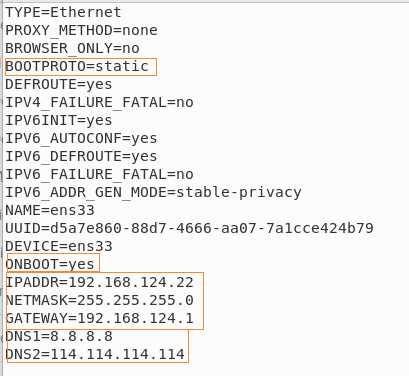The height and width of the screenshot is (376, 409).
Task: Click the NETMASK=255.255.255.0 line
Action: (99, 300)
